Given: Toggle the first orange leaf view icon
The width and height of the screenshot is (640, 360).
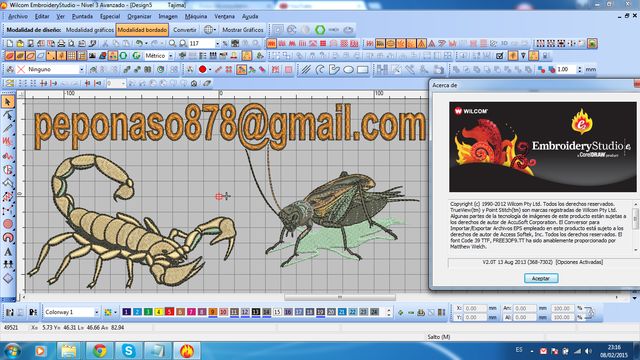Looking at the screenshot, I should (x=10, y=56).
